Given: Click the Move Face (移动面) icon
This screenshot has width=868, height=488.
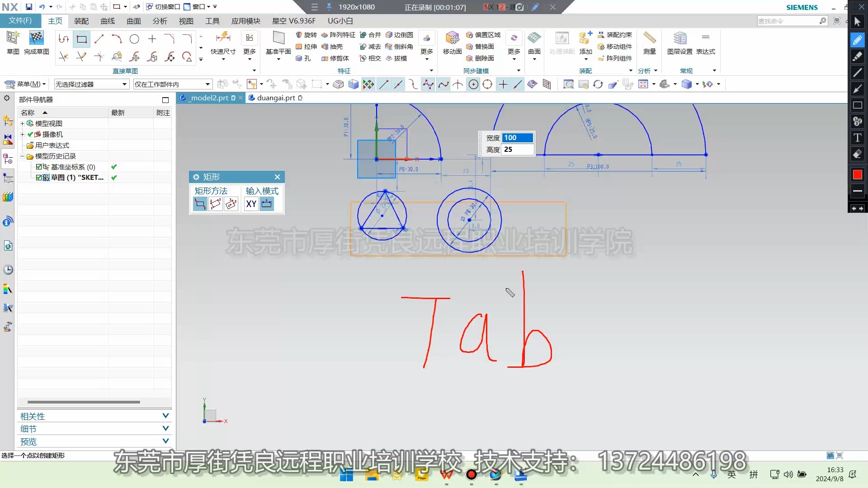Looking at the screenshot, I should [452, 38].
